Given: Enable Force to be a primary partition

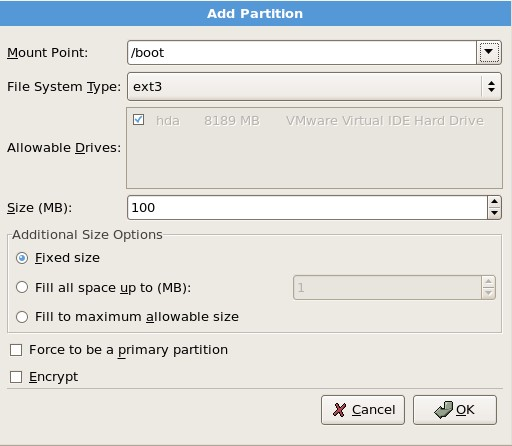Looking at the screenshot, I should pyautogui.click(x=16, y=350).
